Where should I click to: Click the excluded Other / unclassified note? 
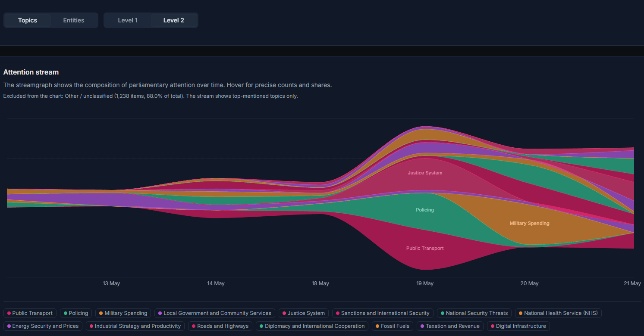[x=151, y=96]
